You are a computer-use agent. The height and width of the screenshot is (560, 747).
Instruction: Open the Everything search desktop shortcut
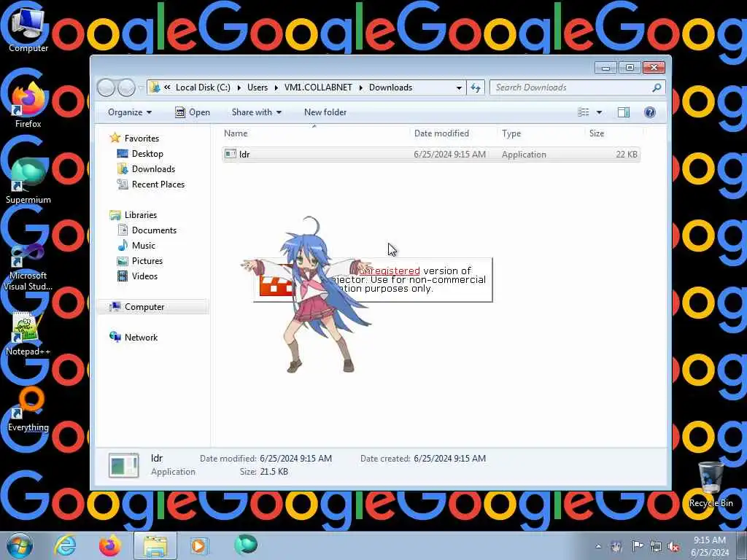[28, 410]
